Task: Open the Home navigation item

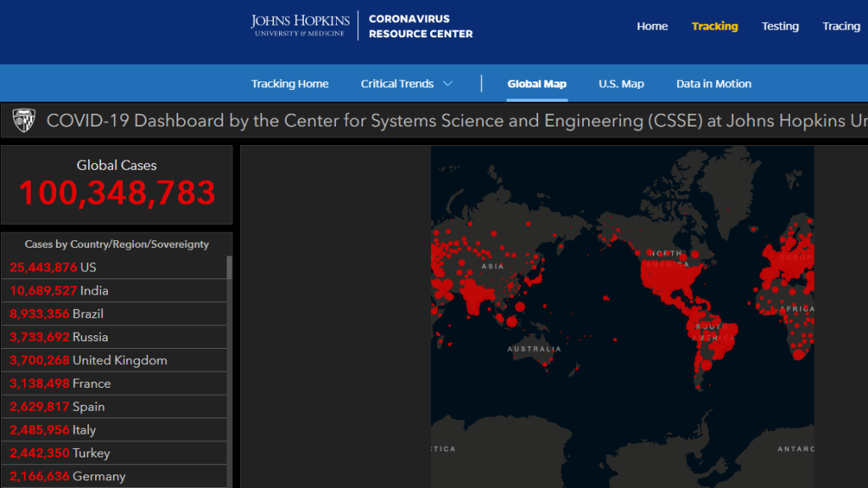Action: pos(652,26)
